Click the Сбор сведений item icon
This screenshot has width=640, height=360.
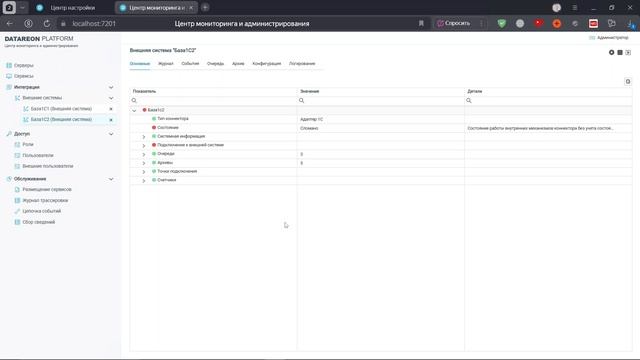click(17, 222)
